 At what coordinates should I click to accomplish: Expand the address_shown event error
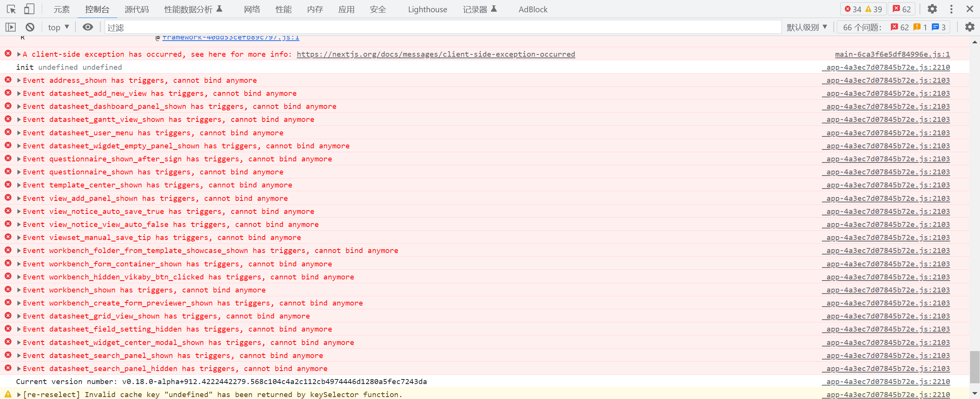pyautogui.click(x=19, y=80)
